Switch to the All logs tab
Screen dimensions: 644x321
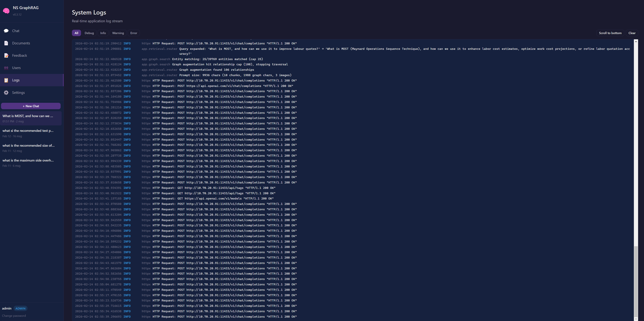pos(76,33)
